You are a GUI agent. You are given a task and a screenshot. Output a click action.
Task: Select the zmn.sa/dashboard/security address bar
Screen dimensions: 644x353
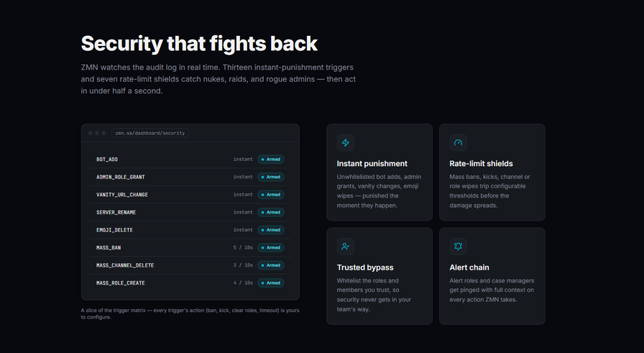pyautogui.click(x=150, y=133)
